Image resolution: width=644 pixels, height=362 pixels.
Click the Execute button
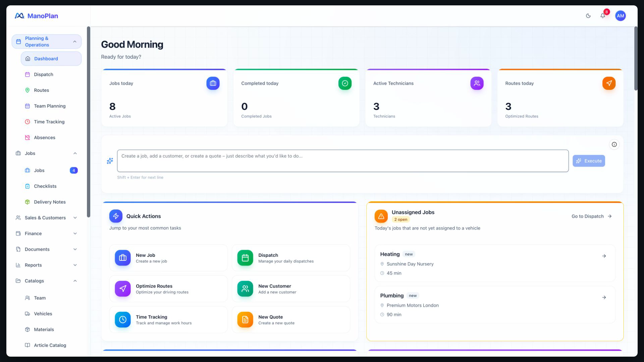589,161
